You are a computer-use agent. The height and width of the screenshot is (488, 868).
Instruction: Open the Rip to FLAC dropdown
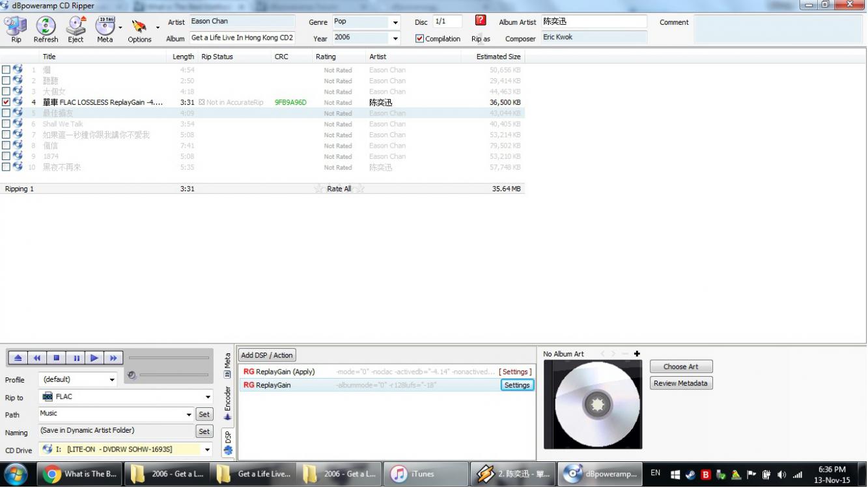coord(208,397)
